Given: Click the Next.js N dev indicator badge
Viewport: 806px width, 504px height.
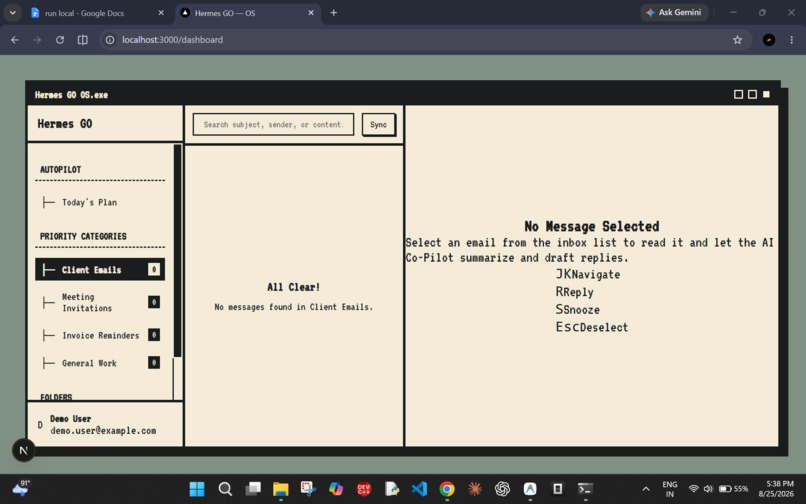Looking at the screenshot, I should coord(23,451).
